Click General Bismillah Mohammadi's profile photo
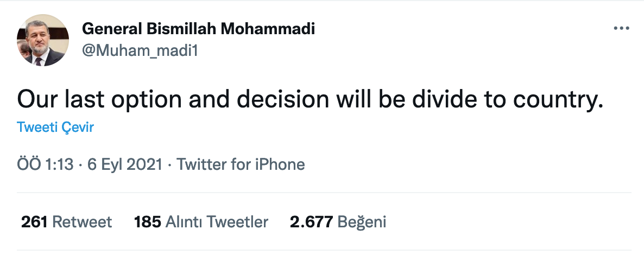The image size is (644, 255). point(43,40)
